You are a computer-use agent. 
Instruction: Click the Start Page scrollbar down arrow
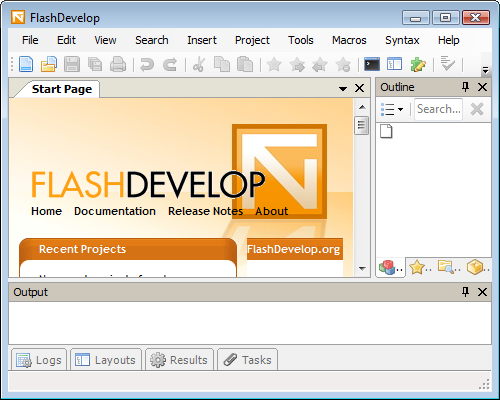coord(362,269)
